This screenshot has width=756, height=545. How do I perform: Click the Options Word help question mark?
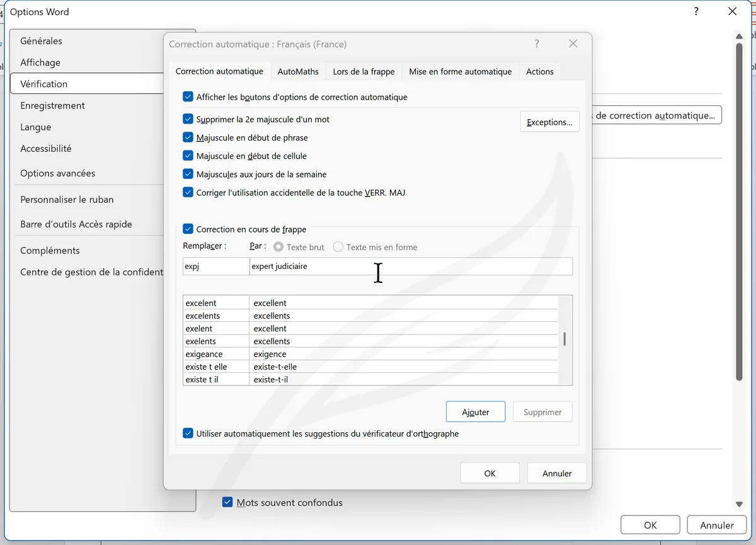[696, 11]
